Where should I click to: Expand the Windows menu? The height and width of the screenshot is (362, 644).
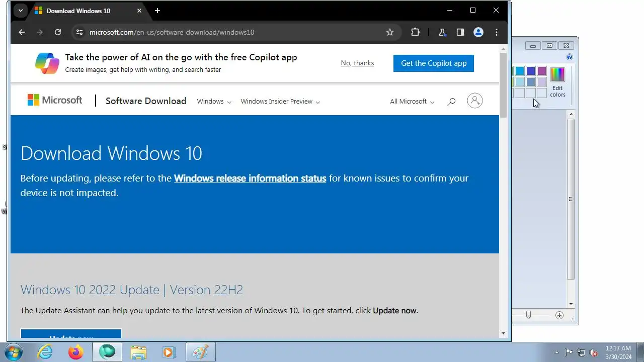[214, 102]
